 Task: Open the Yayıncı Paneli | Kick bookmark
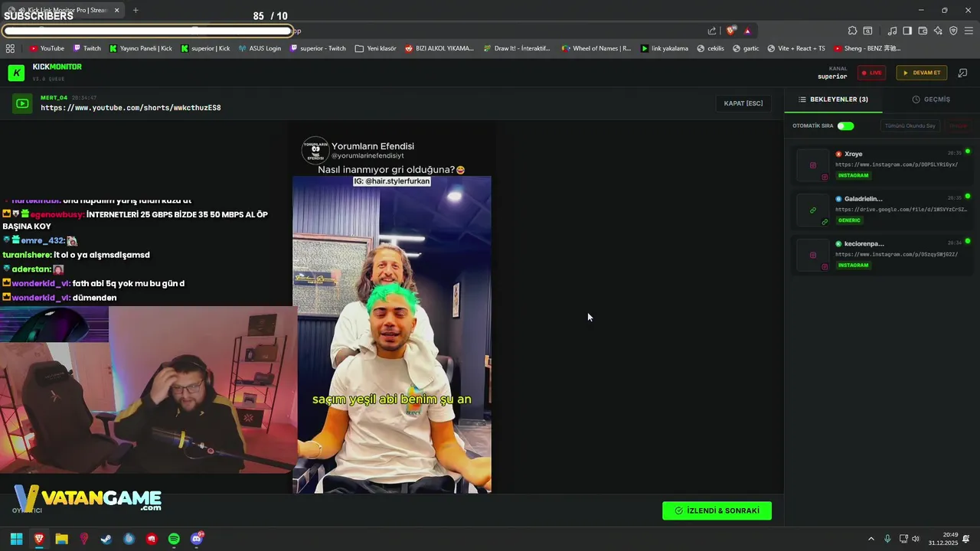141,48
